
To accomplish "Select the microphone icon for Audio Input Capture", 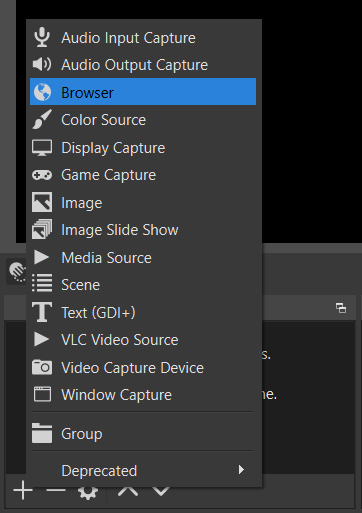I will pyautogui.click(x=42, y=37).
